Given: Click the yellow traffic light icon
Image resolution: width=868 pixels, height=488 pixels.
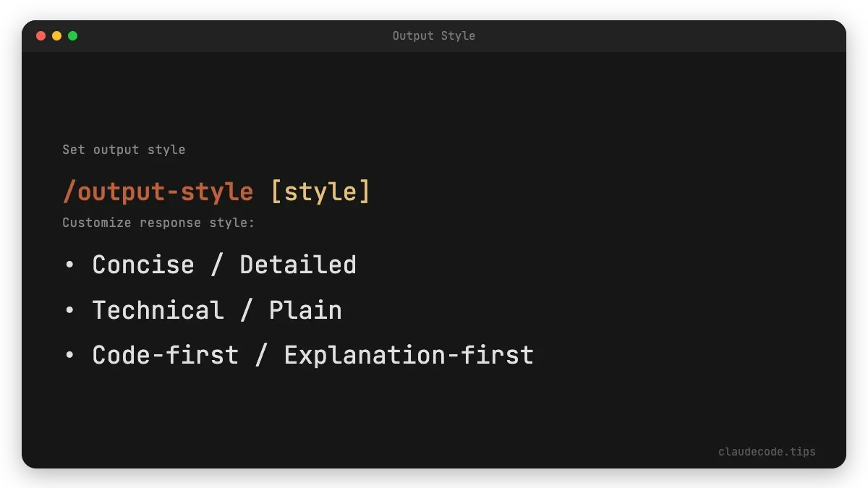Looking at the screenshot, I should (57, 35).
